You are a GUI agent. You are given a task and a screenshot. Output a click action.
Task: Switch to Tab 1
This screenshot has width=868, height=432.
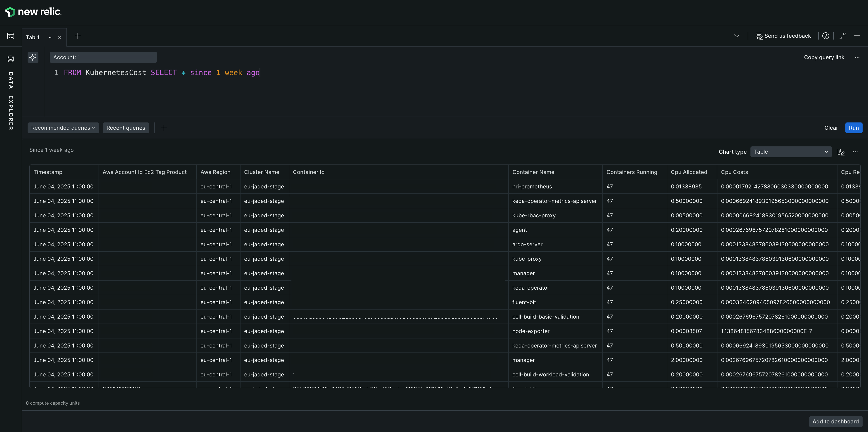[33, 37]
